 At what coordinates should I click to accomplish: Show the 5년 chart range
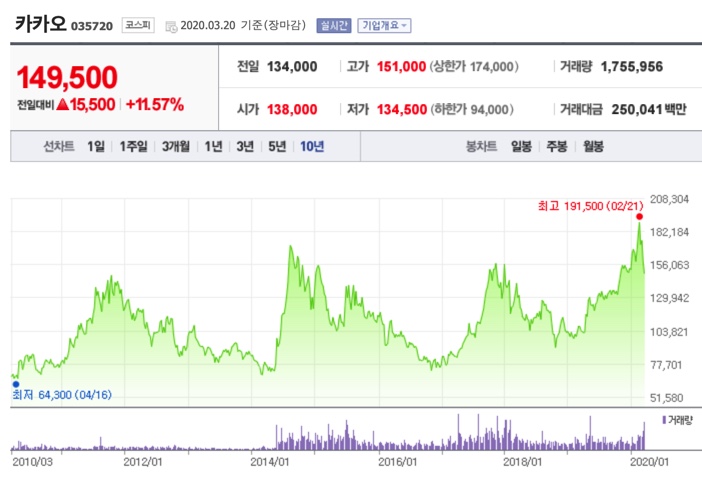click(x=277, y=146)
